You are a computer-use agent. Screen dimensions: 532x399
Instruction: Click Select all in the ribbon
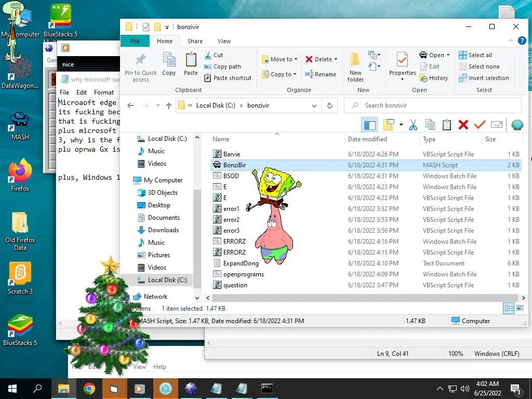click(x=475, y=55)
